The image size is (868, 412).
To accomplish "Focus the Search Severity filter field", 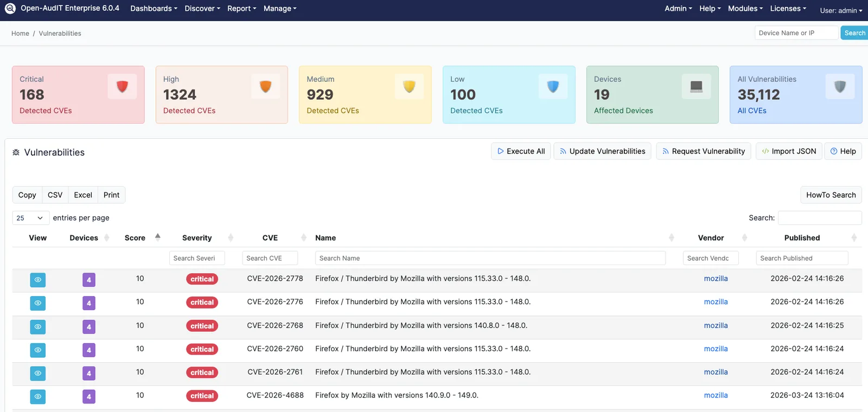I will [197, 258].
